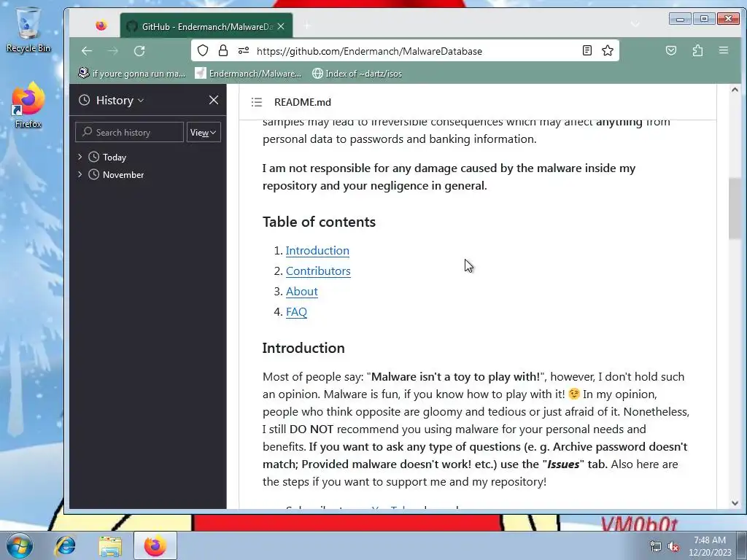
Task: Click README.md file title
Action: 303,102
